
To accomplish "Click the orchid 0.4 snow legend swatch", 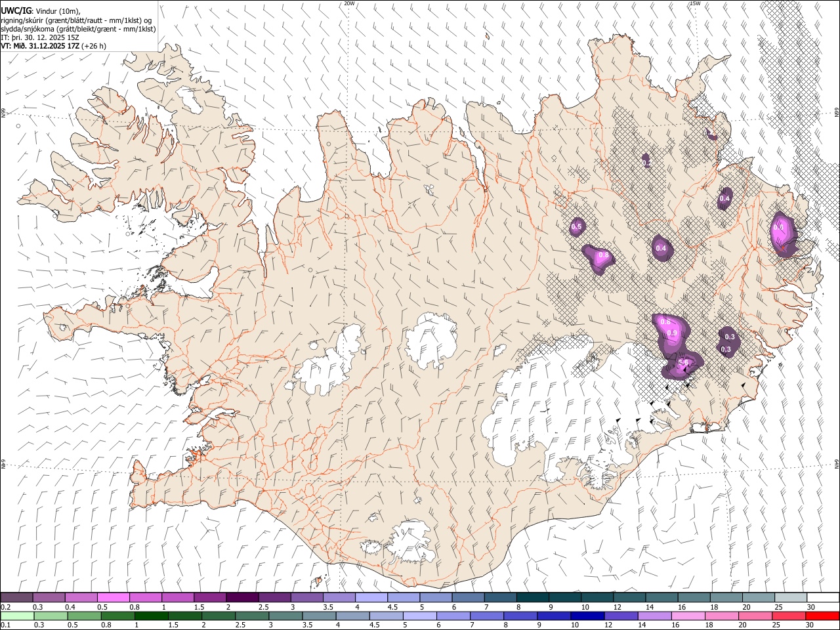I will pyautogui.click(x=81, y=598).
